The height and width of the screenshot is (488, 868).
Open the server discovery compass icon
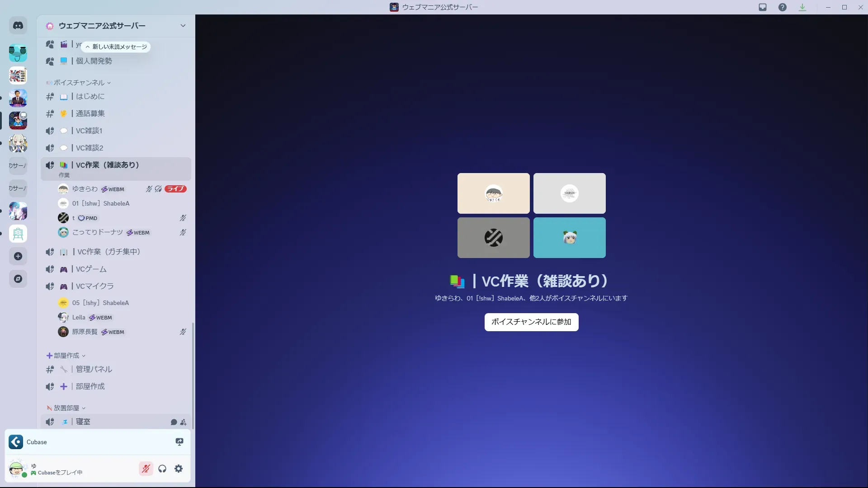point(18,279)
